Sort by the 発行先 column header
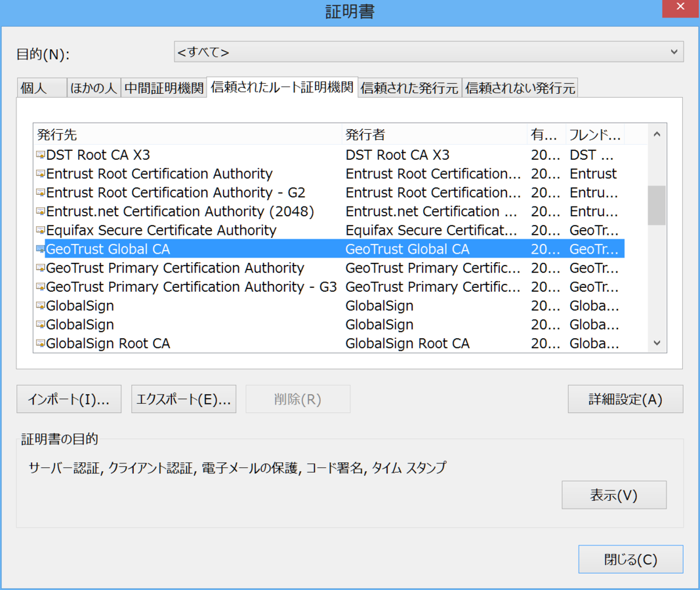The height and width of the screenshot is (590, 700). pos(188,134)
